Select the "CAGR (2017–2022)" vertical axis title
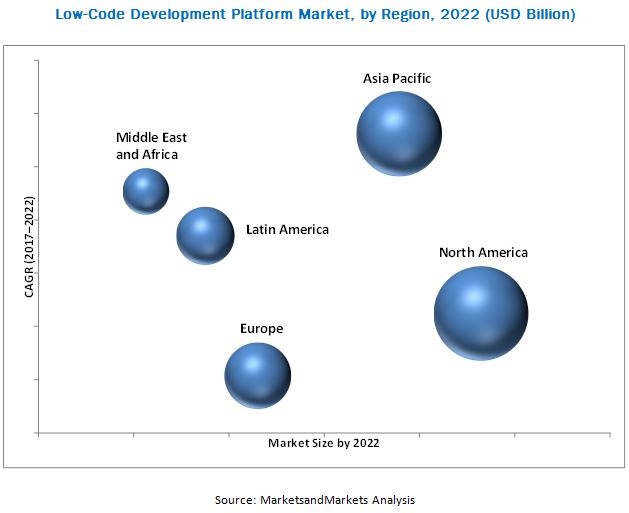This screenshot has width=629, height=513. click(x=30, y=246)
